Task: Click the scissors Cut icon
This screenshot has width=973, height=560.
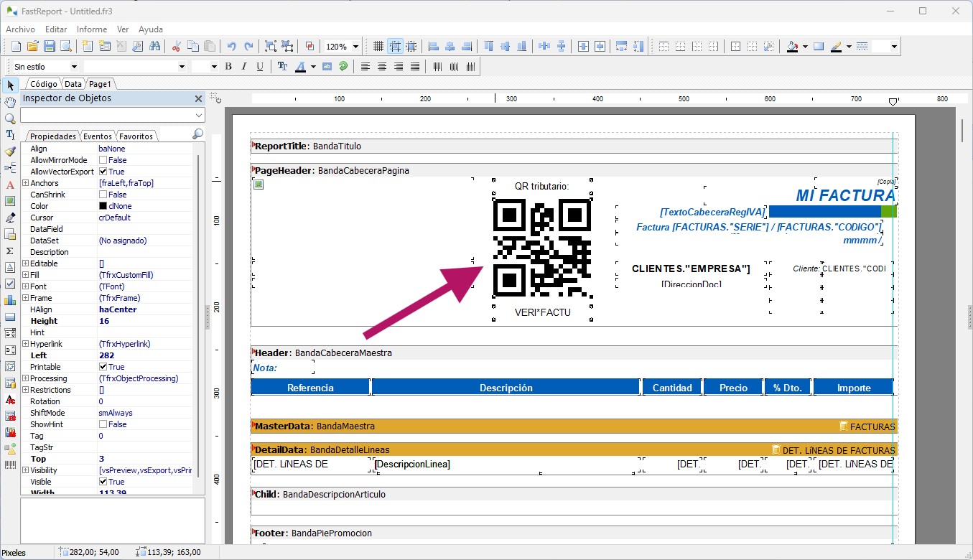Action: point(176,47)
